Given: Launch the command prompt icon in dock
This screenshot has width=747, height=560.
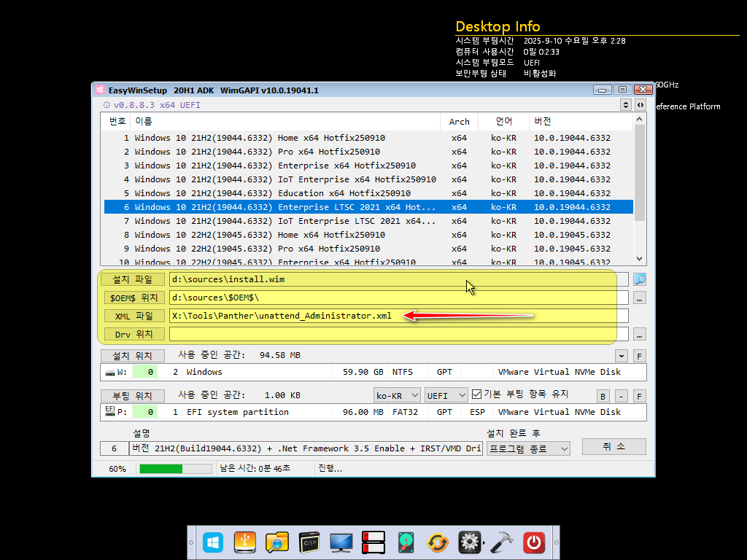Looking at the screenshot, I should point(309,542).
